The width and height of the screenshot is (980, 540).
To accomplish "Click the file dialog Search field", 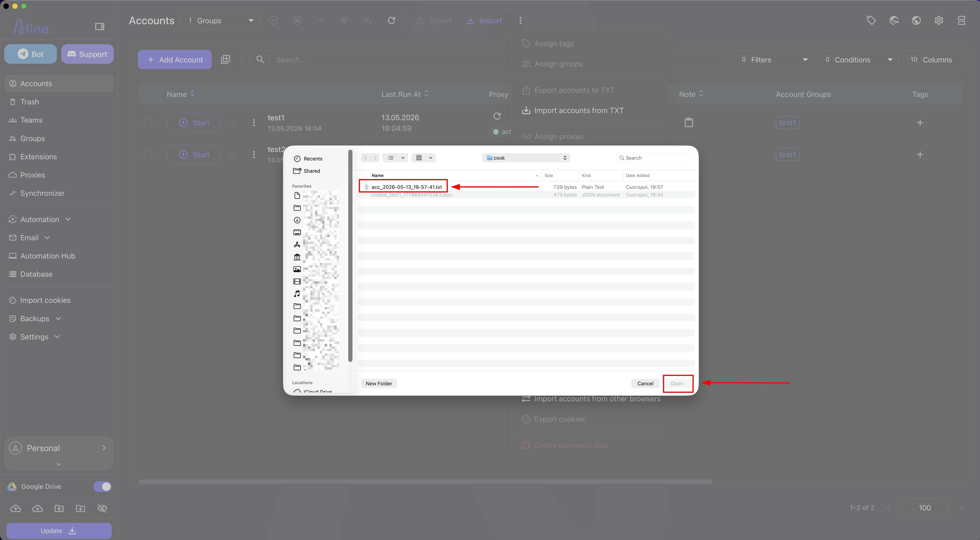I will pyautogui.click(x=654, y=158).
